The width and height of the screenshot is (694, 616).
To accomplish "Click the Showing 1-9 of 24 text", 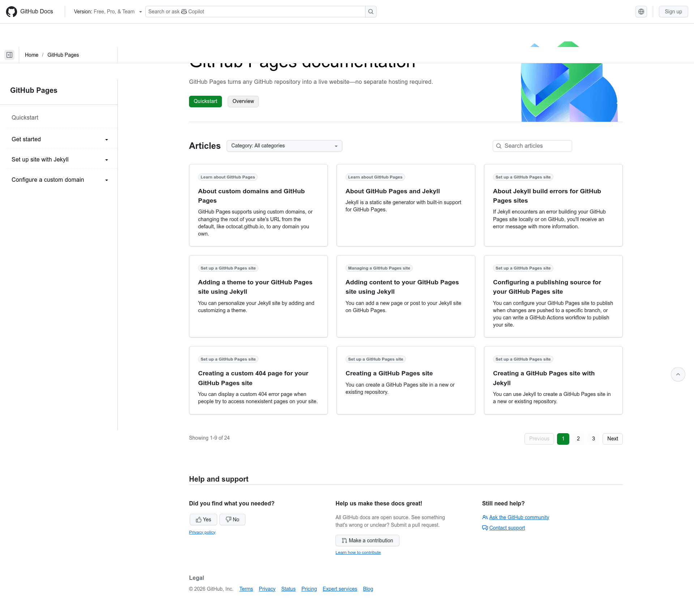I will [209, 438].
